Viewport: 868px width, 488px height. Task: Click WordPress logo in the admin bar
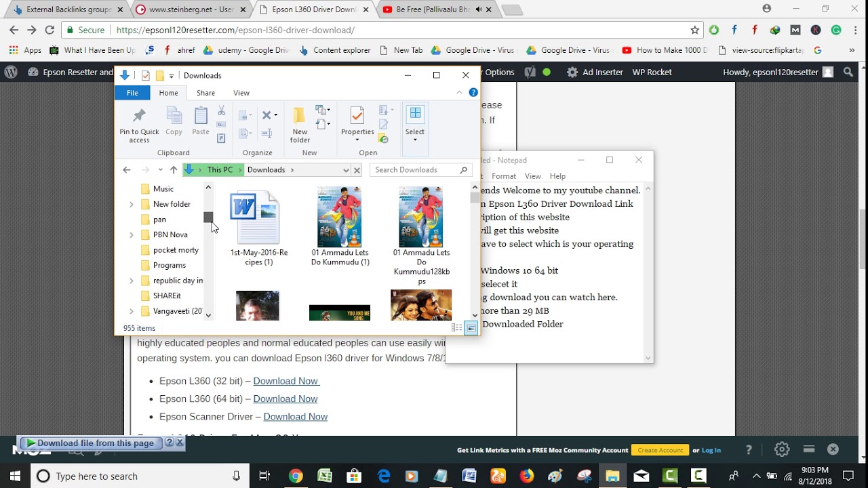11,72
